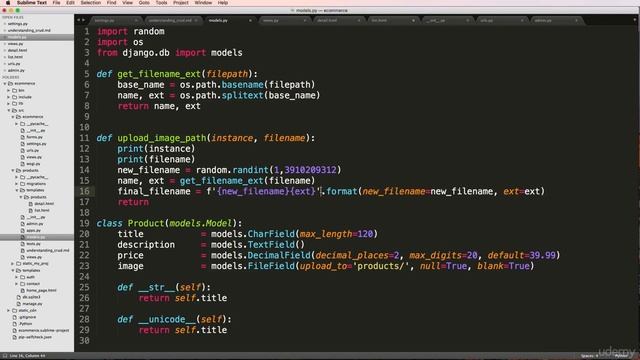Open the Sublime Text application menu
The image size is (640, 360).
32,2
